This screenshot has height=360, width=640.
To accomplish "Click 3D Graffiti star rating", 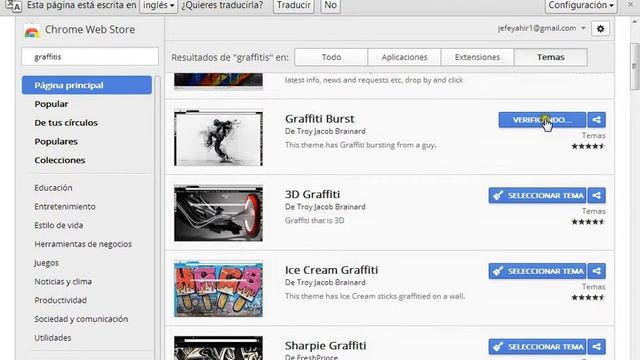I will tap(588, 222).
